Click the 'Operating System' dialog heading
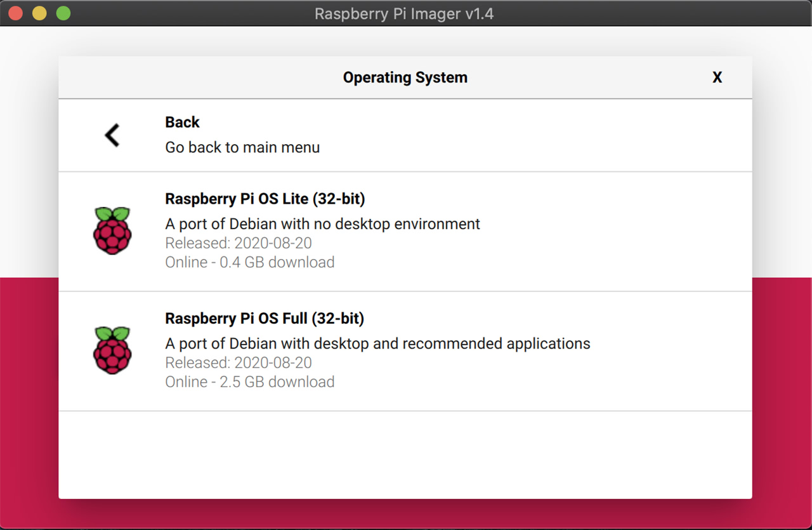 point(405,77)
